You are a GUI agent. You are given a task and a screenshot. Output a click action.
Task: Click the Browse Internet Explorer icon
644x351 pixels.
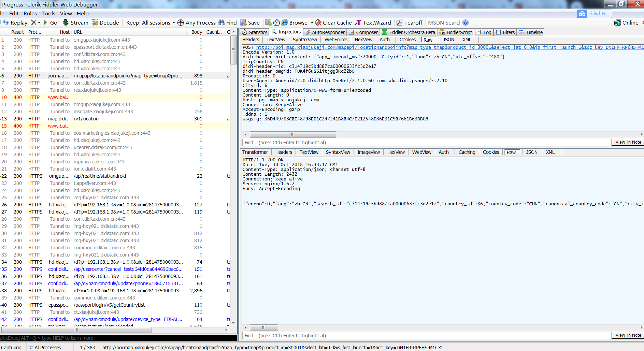(284, 23)
